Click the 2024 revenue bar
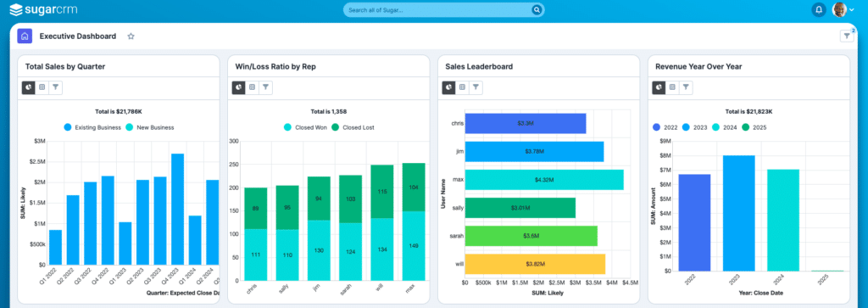868x308 pixels. click(783, 221)
